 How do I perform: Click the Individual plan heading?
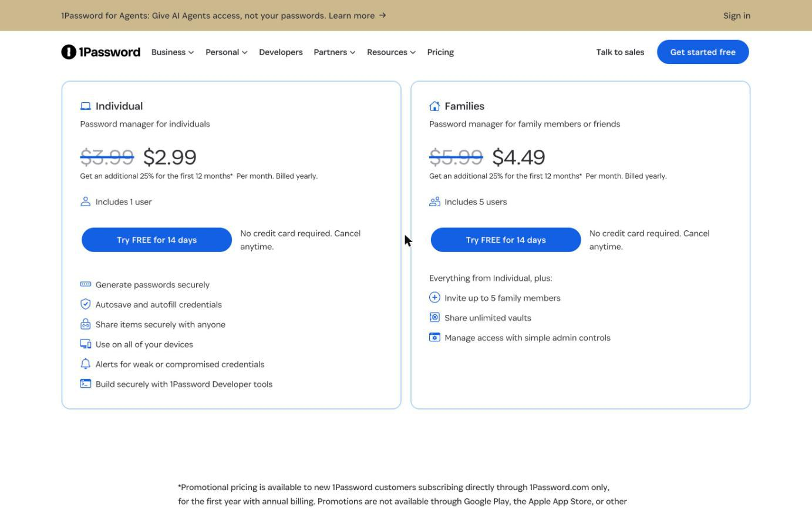(x=119, y=106)
